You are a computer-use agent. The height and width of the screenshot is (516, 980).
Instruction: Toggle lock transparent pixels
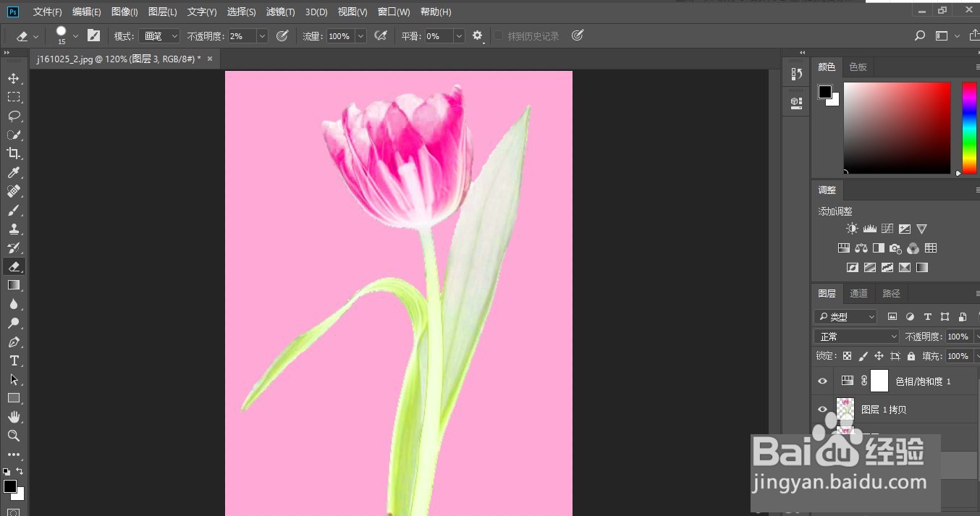tap(847, 356)
